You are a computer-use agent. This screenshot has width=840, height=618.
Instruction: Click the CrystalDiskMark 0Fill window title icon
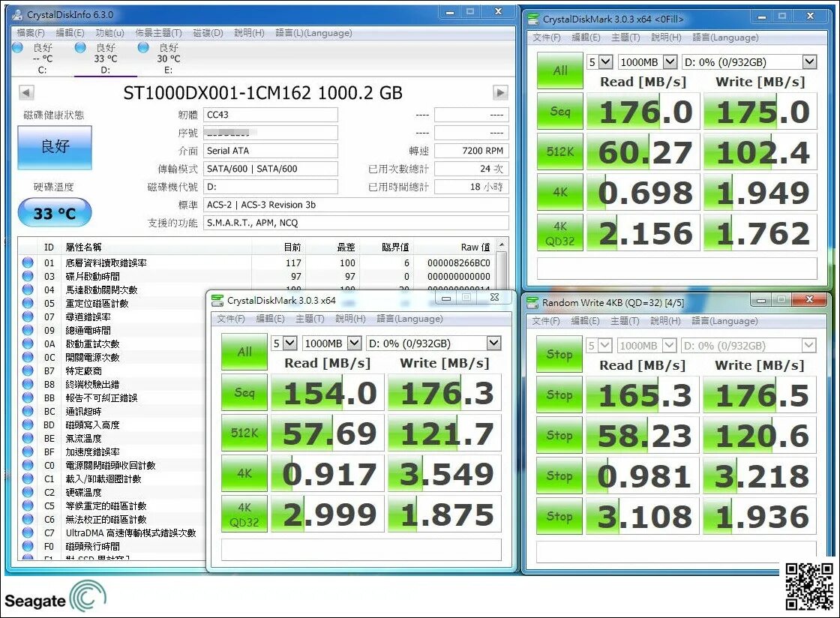[x=533, y=19]
